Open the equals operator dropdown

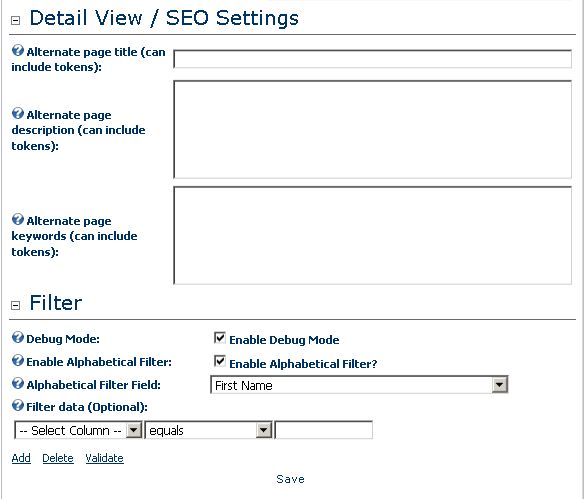[x=208, y=430]
